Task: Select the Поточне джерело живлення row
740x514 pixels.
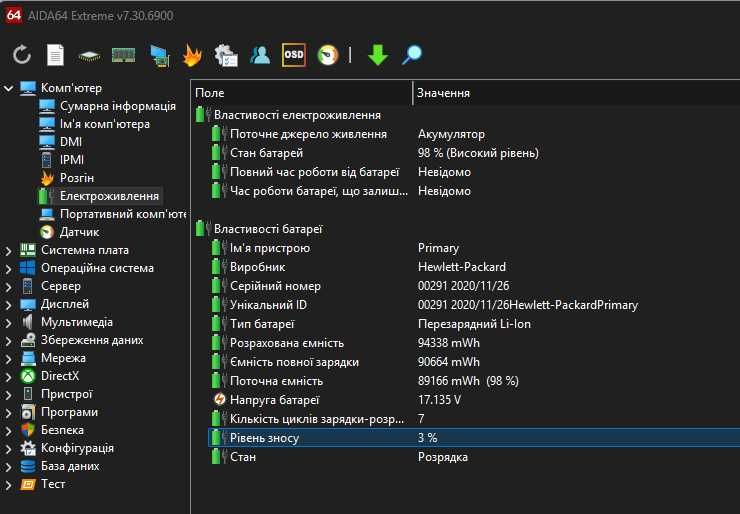Action: (474, 134)
